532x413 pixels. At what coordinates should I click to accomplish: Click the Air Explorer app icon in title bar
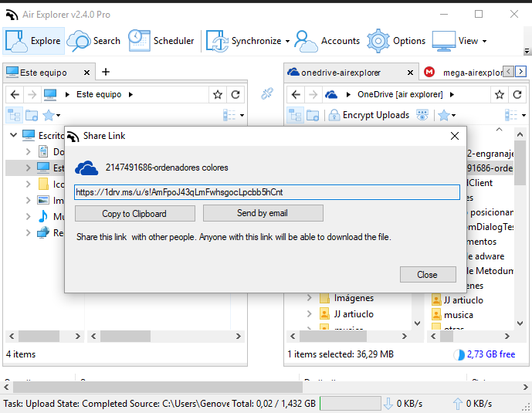(x=12, y=15)
